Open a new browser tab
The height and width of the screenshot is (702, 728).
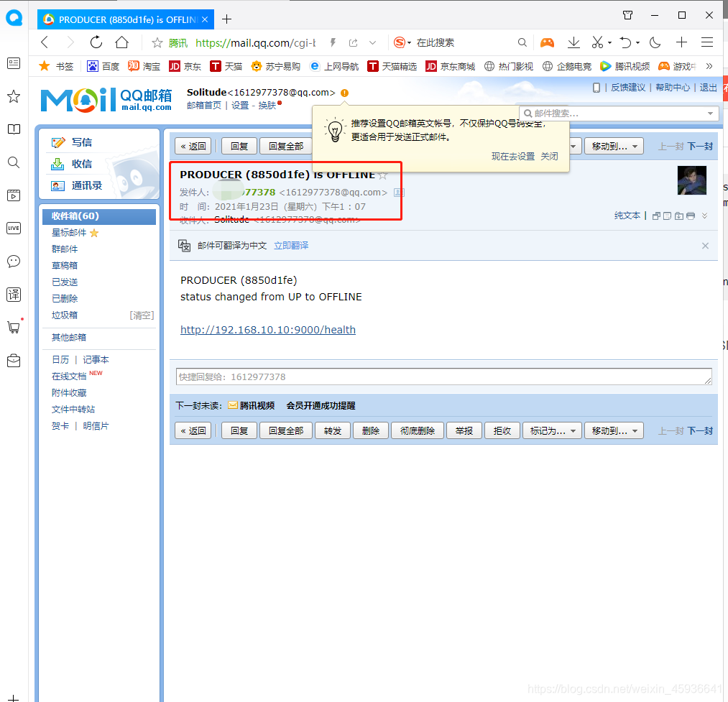226,19
